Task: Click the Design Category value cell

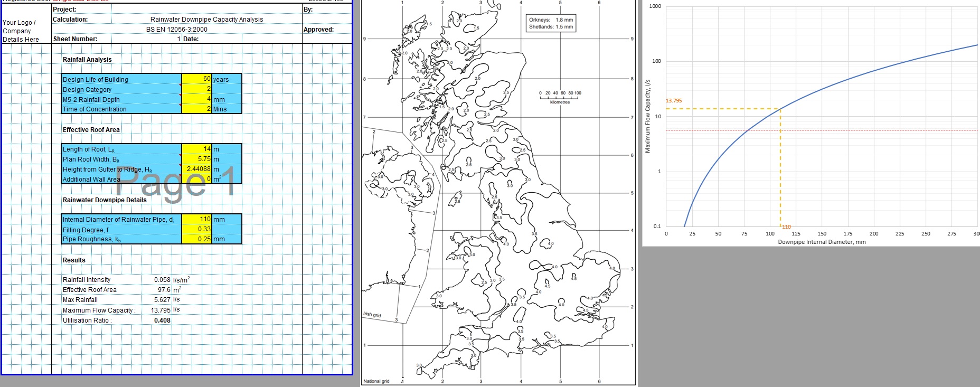Action: 196,89
